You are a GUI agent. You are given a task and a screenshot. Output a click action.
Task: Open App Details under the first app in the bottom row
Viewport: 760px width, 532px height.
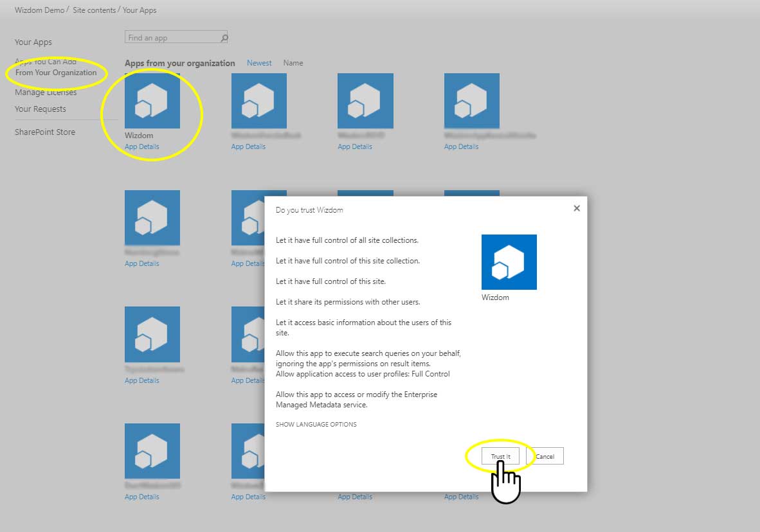pyautogui.click(x=141, y=497)
